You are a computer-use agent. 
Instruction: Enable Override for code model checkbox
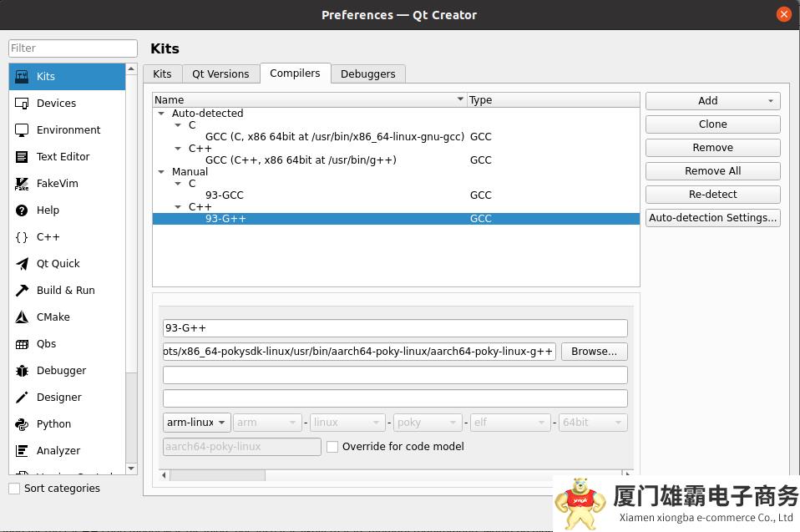(332, 447)
